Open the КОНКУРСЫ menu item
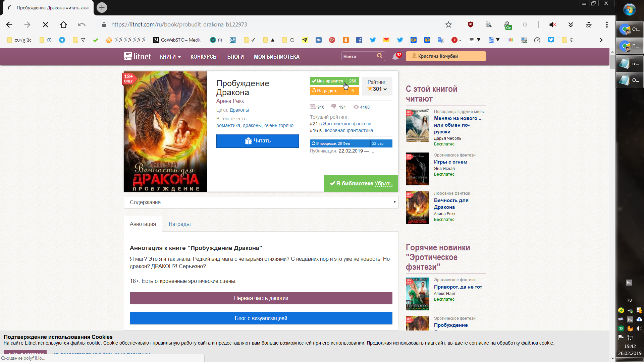Screen dimensions: 644x362 204,57
